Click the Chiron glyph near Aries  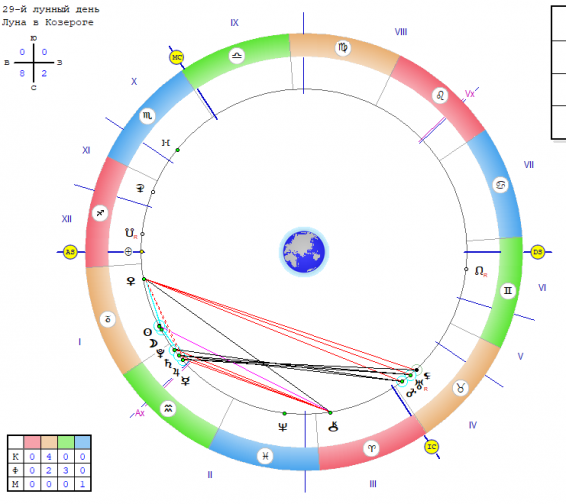333,427
